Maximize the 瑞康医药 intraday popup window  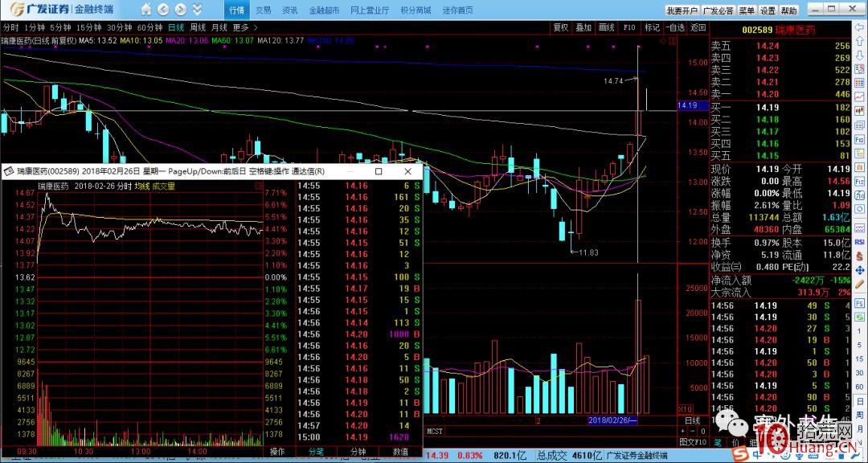(x=379, y=171)
